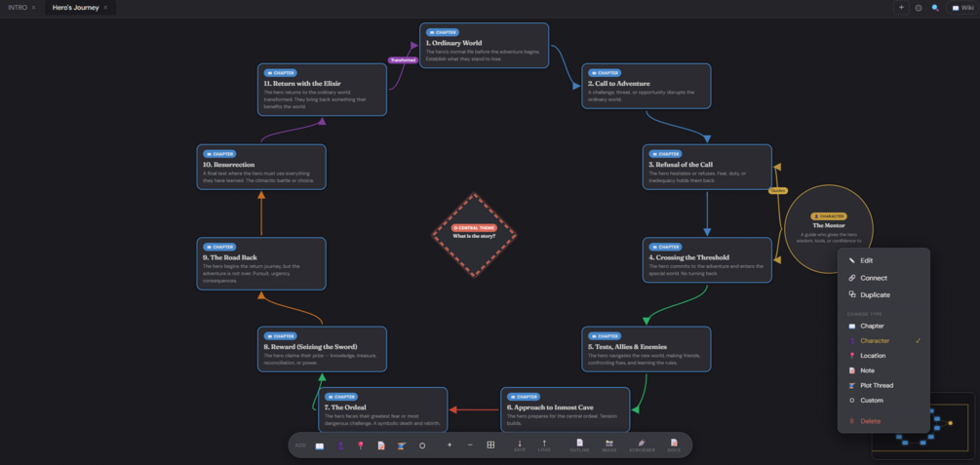The width and height of the screenshot is (980, 465).
Task: Change node type to Custom
Action: [x=883, y=401]
